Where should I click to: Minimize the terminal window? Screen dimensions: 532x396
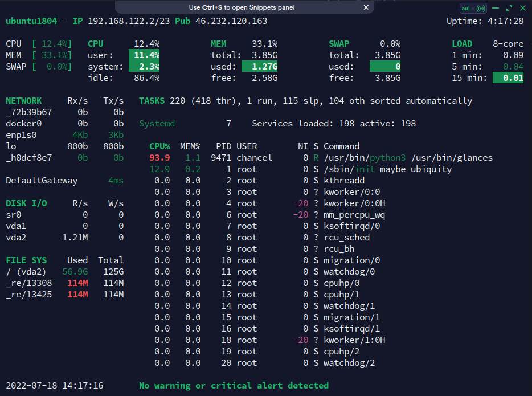[x=496, y=8]
